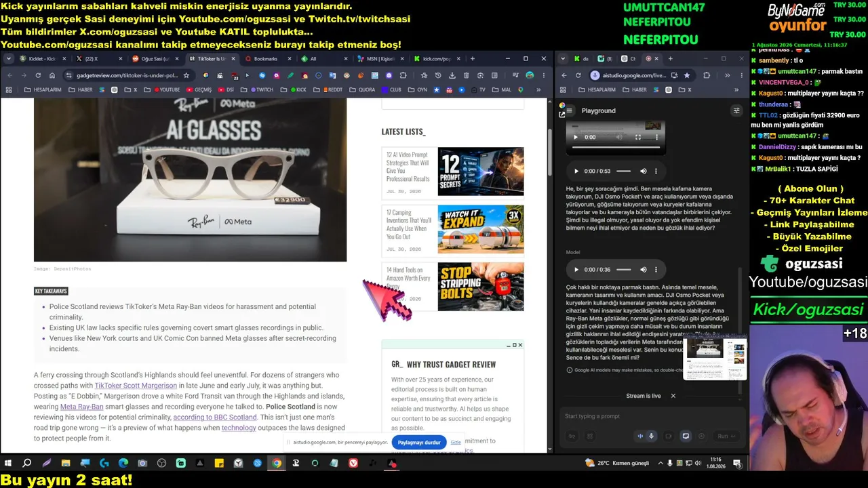The height and width of the screenshot is (488, 868).
Task: Play the 0:36 model audio clip
Action: pos(576,270)
